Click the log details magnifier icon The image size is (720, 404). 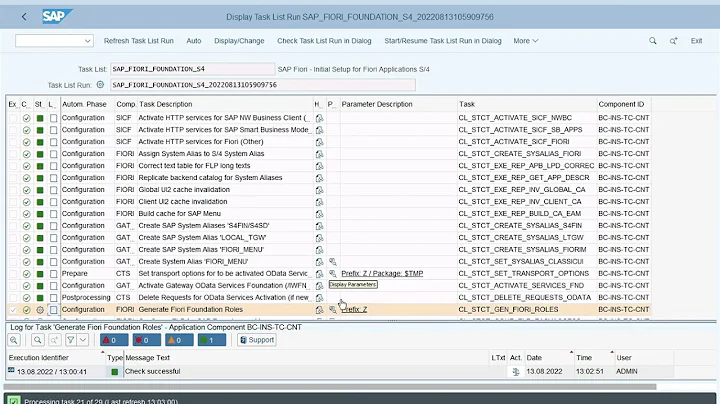(14, 340)
